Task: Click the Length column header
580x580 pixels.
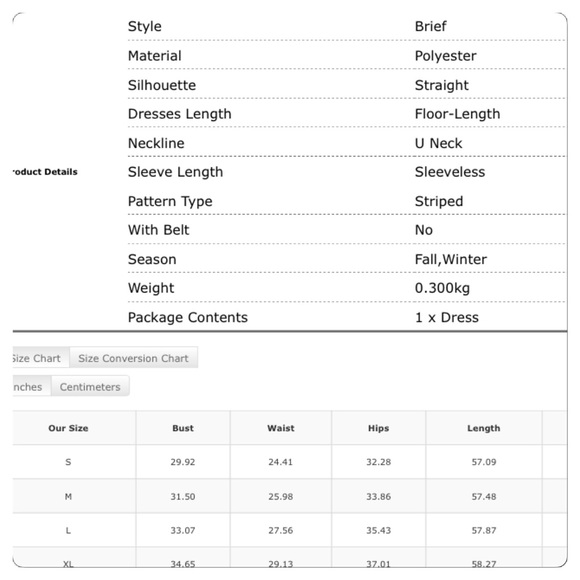Action: point(483,428)
